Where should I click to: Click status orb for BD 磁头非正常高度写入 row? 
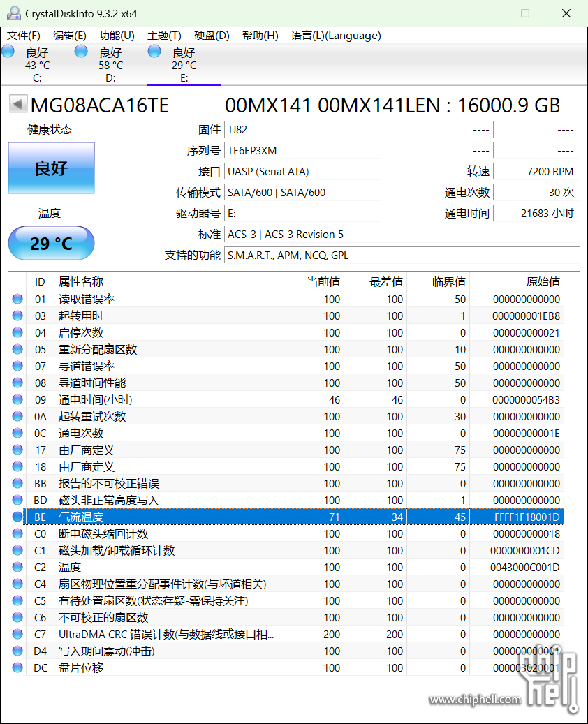click(x=17, y=500)
